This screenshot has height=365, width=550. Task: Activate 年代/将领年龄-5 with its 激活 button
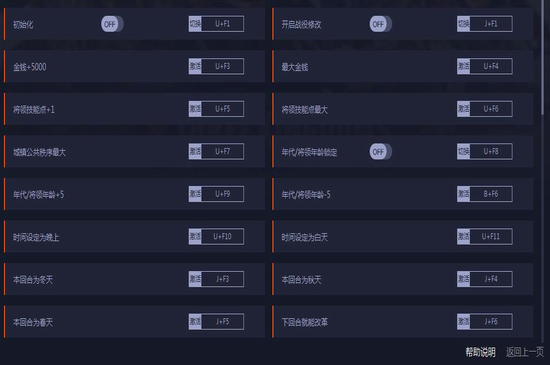463,194
